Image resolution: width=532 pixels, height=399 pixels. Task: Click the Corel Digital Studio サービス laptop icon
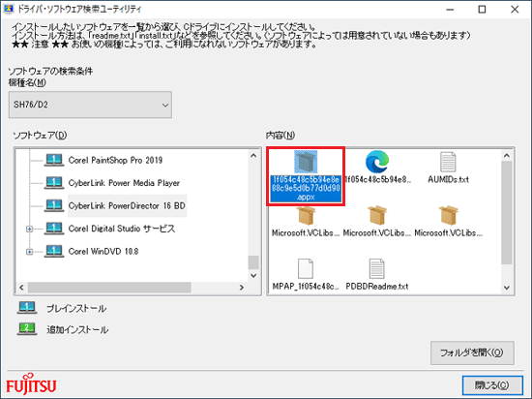point(54,229)
